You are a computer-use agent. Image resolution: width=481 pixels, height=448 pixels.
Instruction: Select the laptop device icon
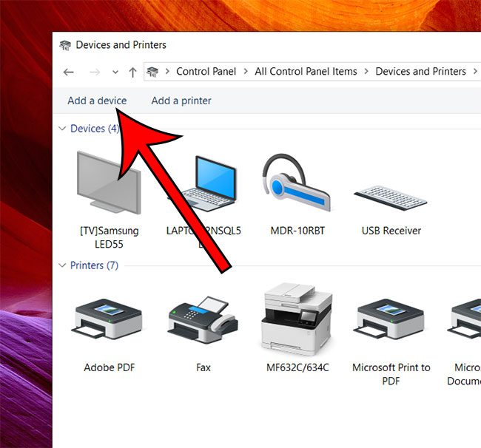[x=203, y=184]
